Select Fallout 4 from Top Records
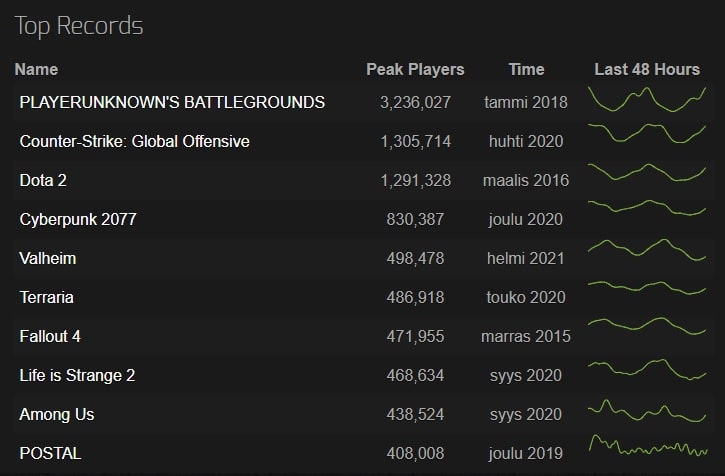725x476 pixels. tap(50, 336)
